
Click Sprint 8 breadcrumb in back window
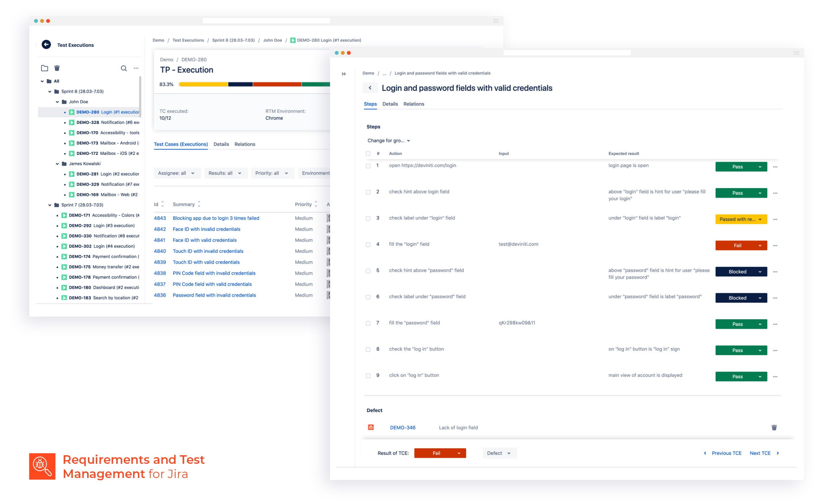[x=234, y=40]
